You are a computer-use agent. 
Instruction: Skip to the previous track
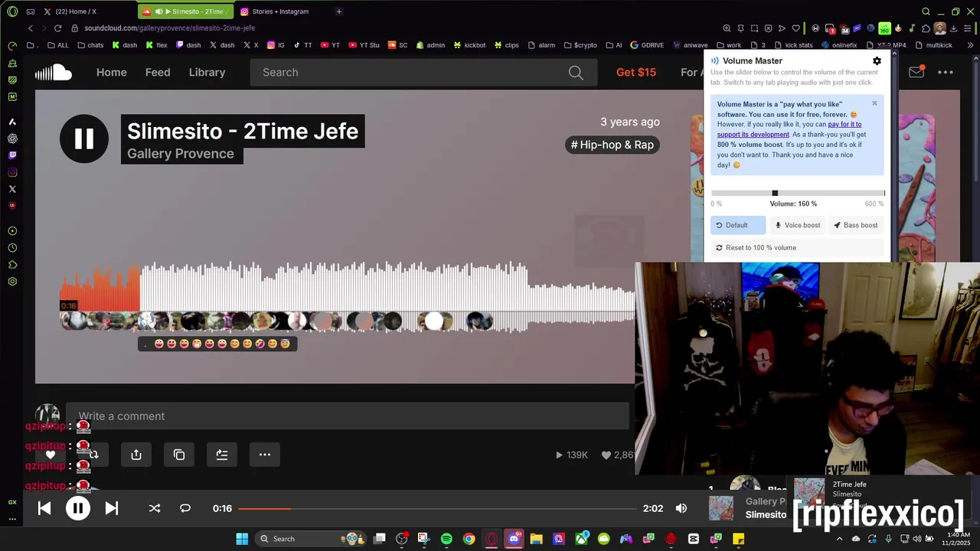44,508
